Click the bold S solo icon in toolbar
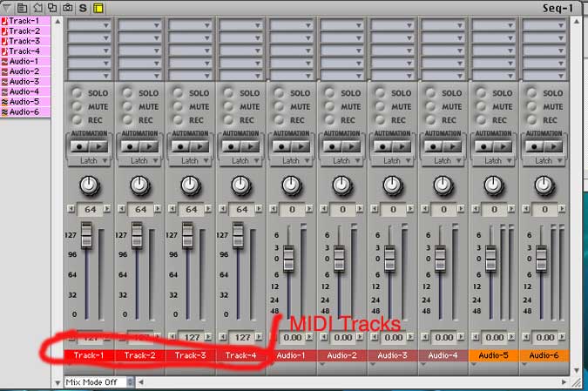Viewport: 588px width, 391px height. pos(83,7)
